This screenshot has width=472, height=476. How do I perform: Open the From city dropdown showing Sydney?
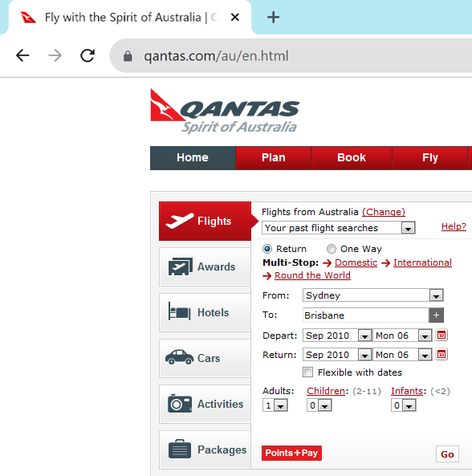click(373, 295)
